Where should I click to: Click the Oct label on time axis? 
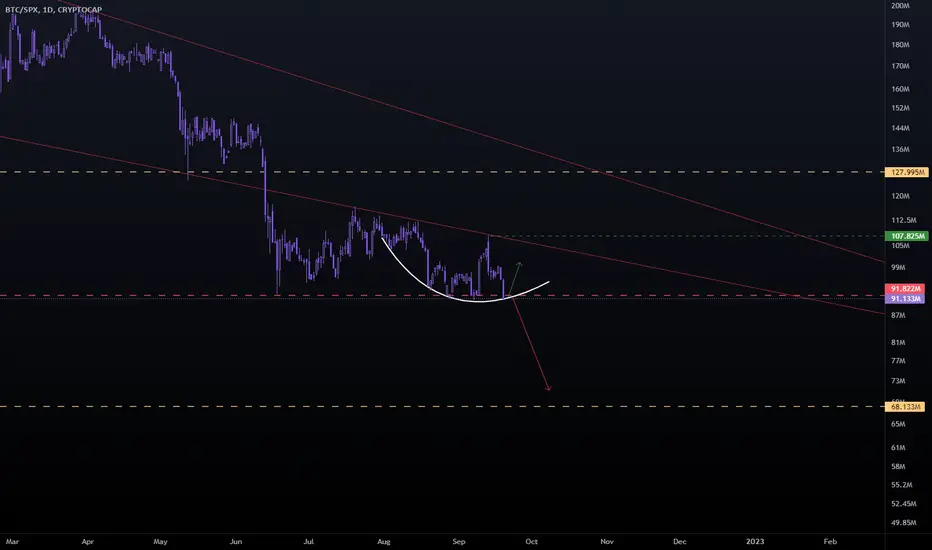(531, 542)
